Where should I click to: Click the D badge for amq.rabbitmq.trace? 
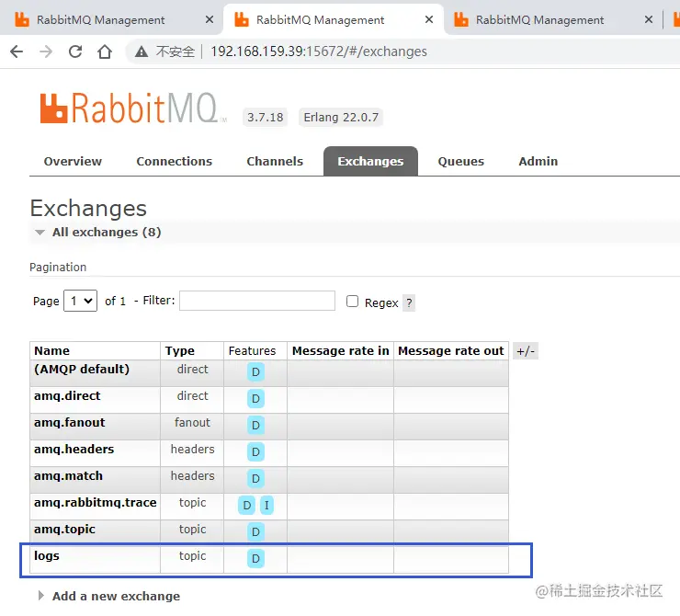tap(247, 505)
